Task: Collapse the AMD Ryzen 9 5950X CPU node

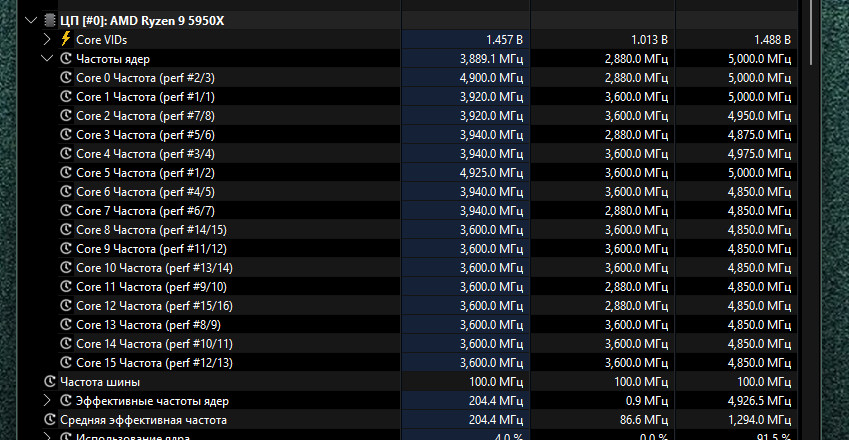Action: 31,21
